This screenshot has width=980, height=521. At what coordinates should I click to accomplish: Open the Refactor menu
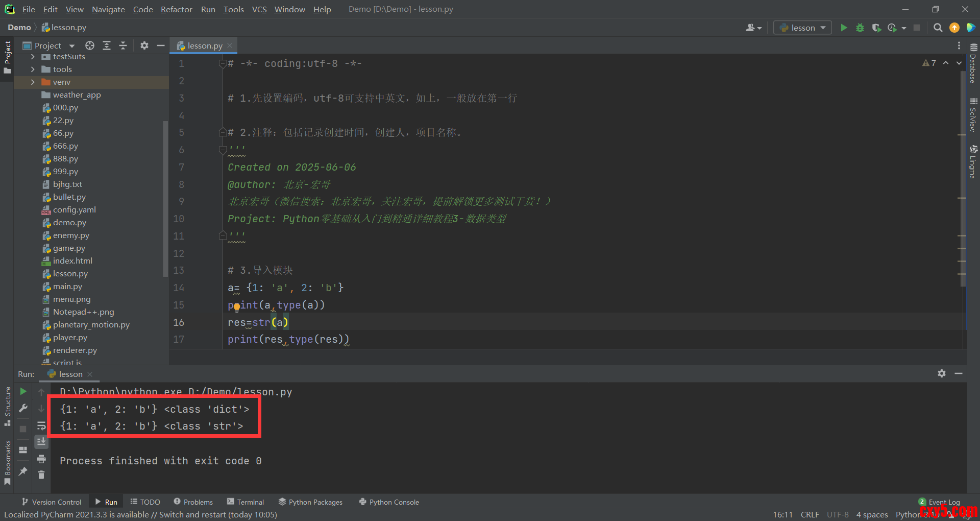tap(176, 9)
